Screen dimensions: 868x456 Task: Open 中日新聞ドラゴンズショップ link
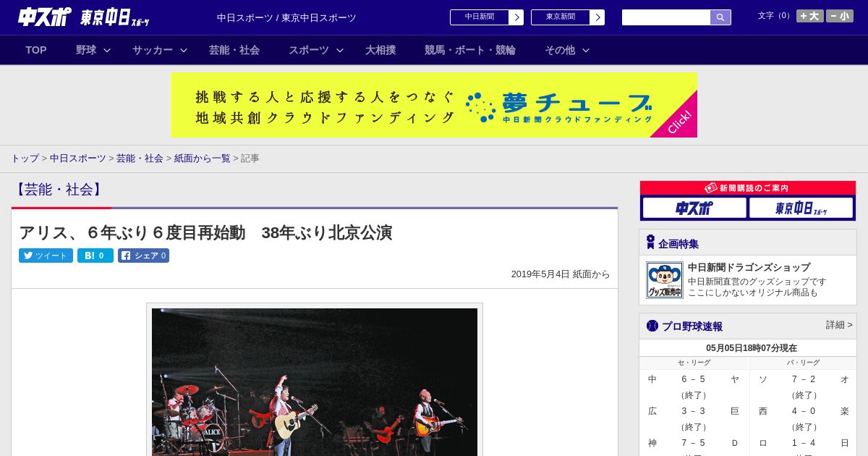click(x=749, y=267)
